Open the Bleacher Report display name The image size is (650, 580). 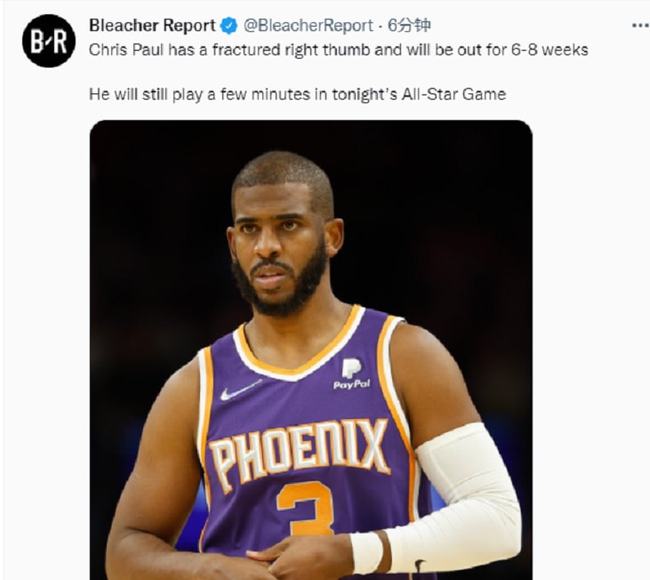point(152,26)
